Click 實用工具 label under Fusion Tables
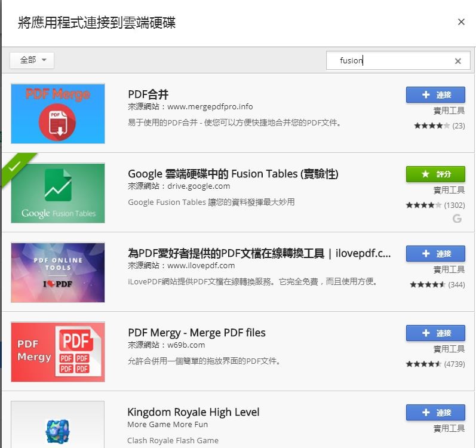Image resolution: width=476 pixels, height=448 pixels. click(449, 191)
